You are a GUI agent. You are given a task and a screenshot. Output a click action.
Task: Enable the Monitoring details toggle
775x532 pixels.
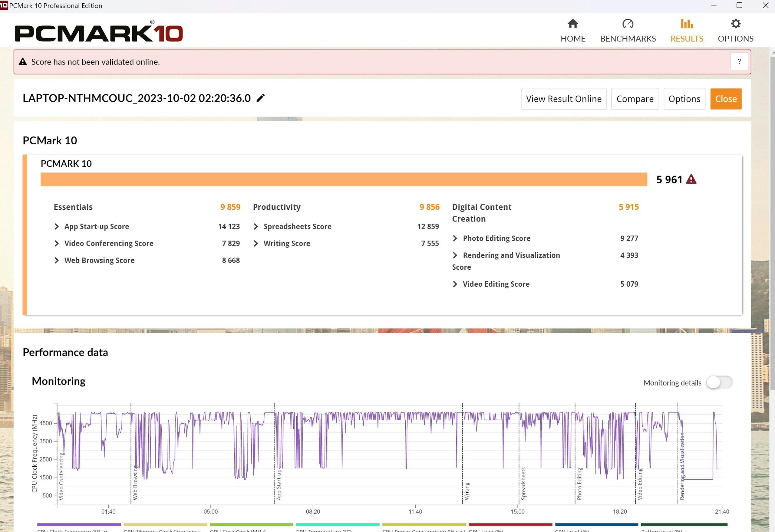coord(719,382)
